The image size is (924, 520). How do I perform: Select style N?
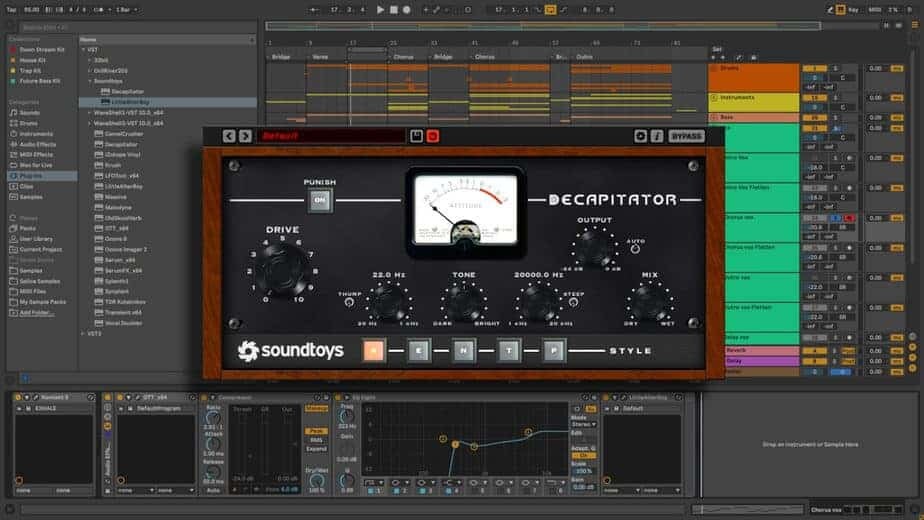(464, 351)
